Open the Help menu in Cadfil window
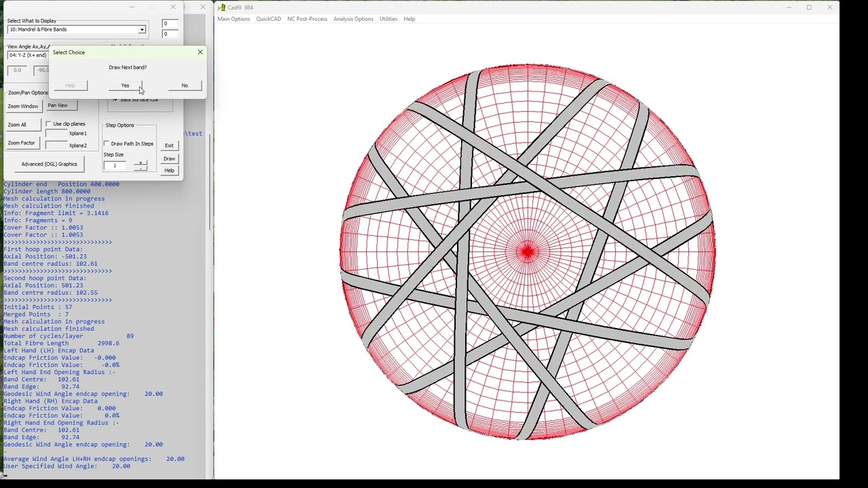This screenshot has height=488, width=868. [409, 19]
